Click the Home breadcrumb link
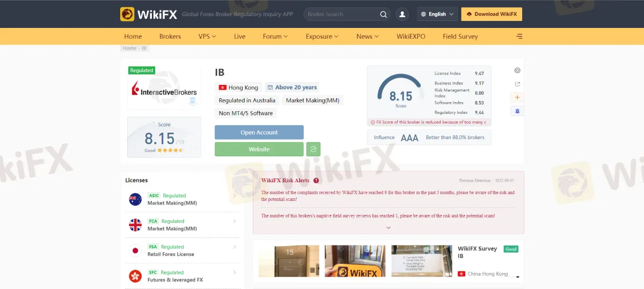The image size is (644, 289). tap(130, 48)
